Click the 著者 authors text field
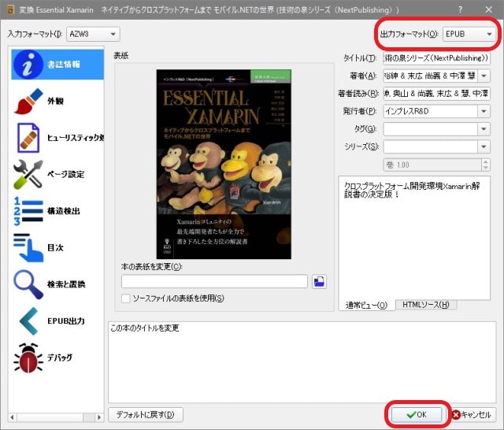Image resolution: width=504 pixels, height=430 pixels. (431, 76)
